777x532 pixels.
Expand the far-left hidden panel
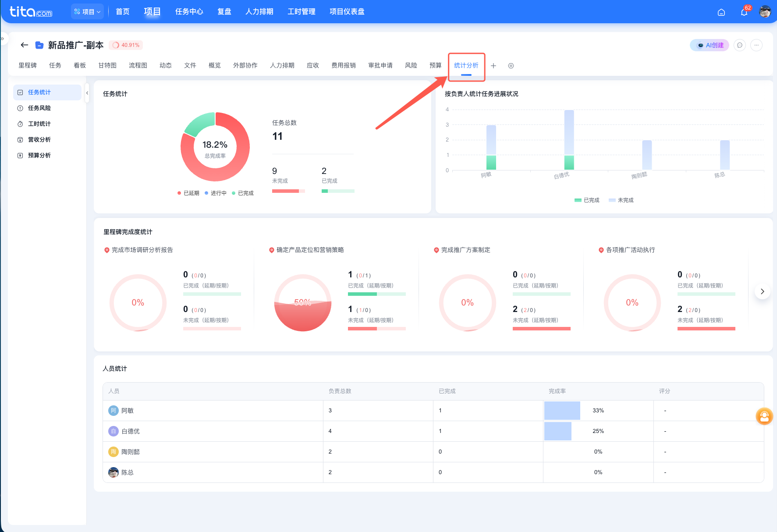[3, 39]
